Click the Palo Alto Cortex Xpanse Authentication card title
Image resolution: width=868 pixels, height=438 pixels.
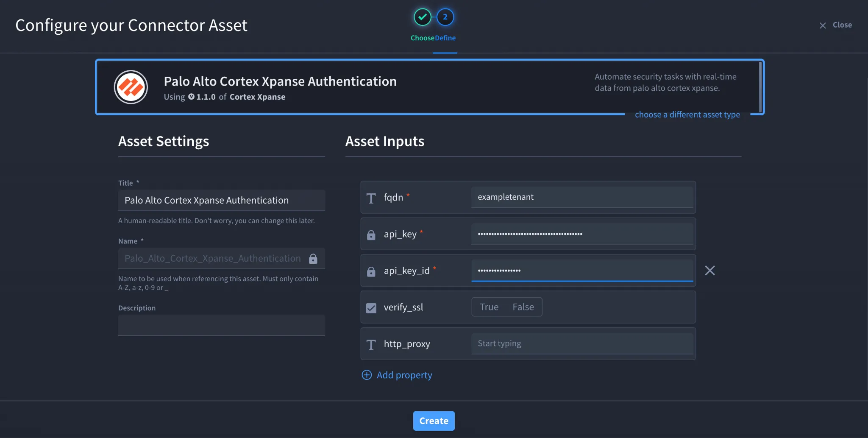280,81
